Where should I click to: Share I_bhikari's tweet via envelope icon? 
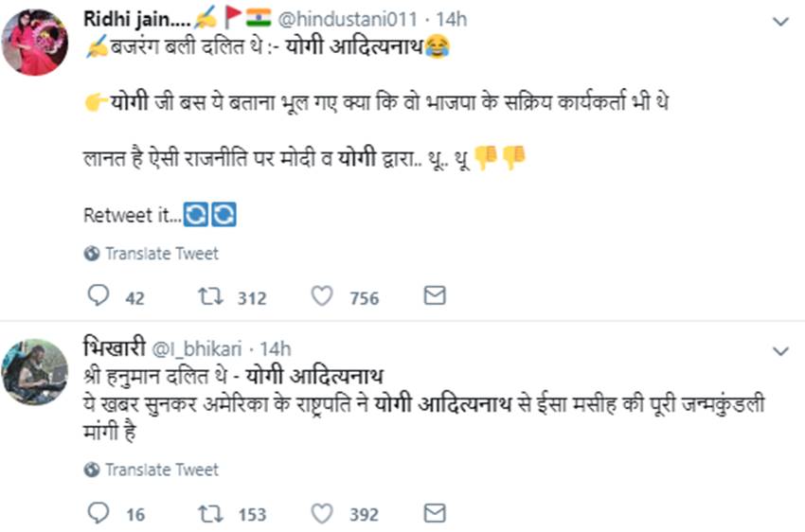434,513
